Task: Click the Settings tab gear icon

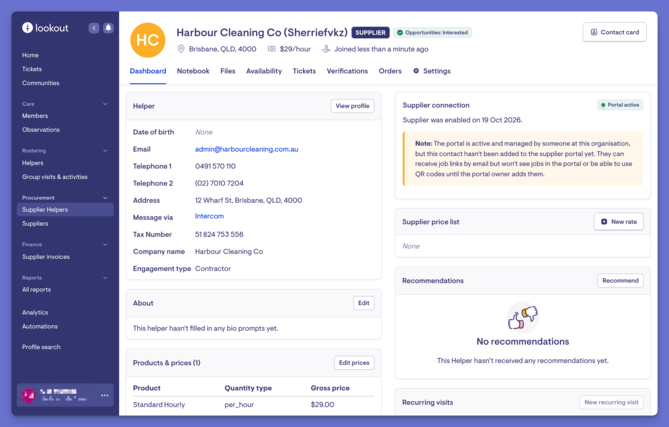Action: tap(416, 71)
